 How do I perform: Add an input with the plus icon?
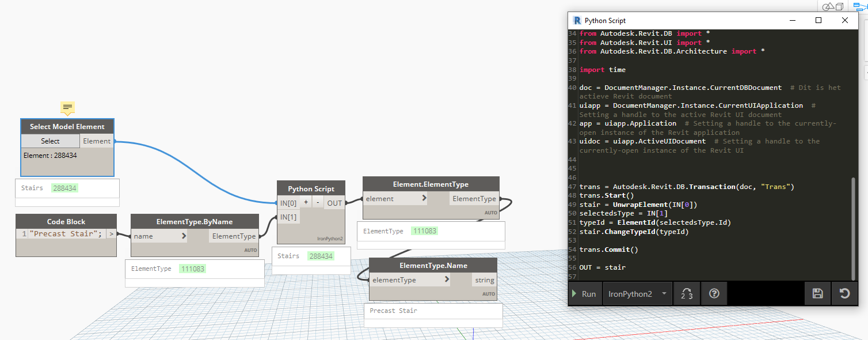306,202
